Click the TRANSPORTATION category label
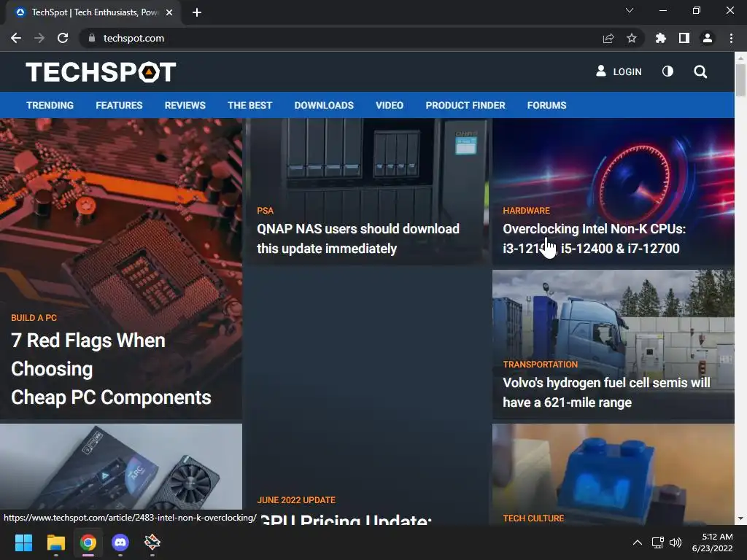The width and height of the screenshot is (747, 560). click(541, 365)
